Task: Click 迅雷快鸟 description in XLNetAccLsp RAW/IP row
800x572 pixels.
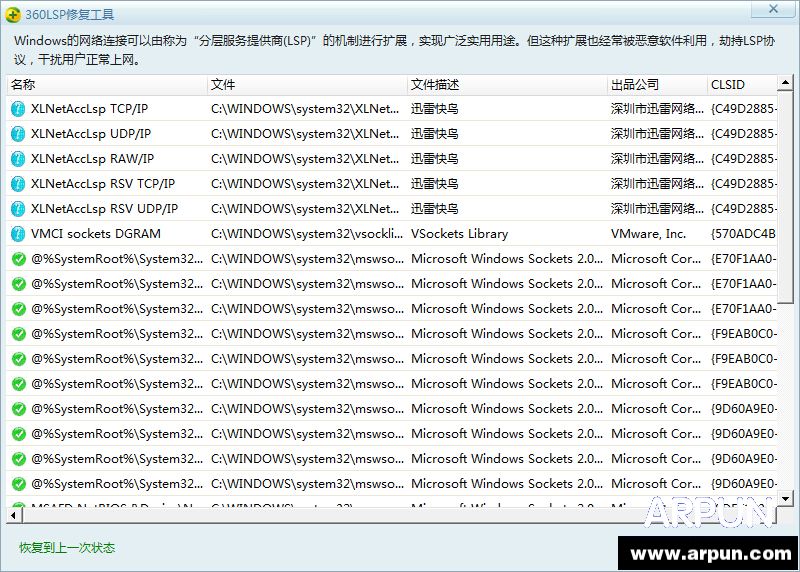Action: tap(435, 159)
